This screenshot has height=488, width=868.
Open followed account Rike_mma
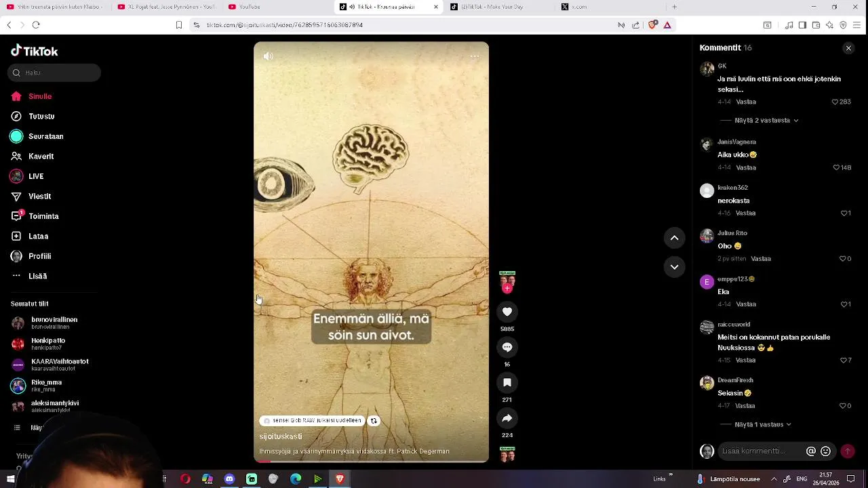37,386
